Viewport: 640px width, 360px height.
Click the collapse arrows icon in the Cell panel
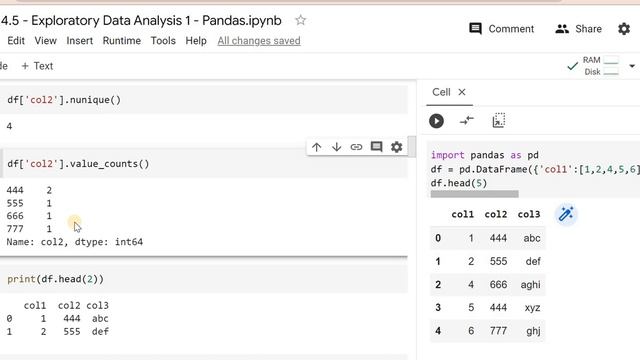coord(467,120)
